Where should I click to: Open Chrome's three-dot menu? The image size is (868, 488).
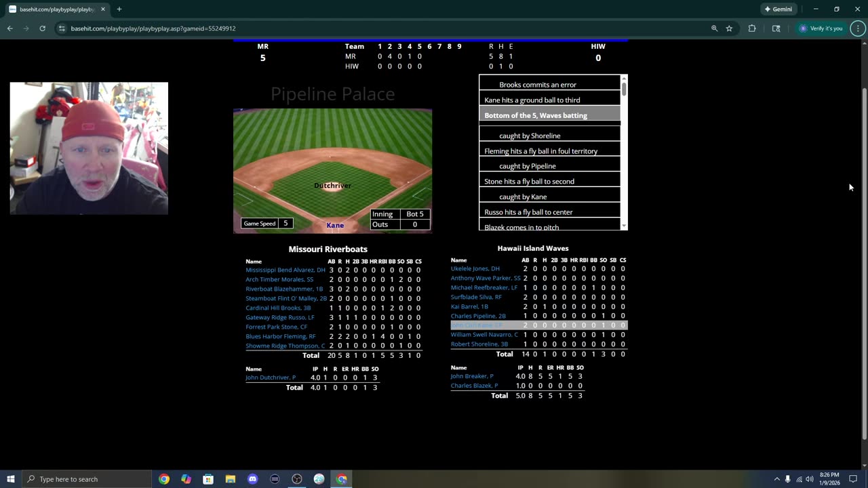click(x=858, y=28)
